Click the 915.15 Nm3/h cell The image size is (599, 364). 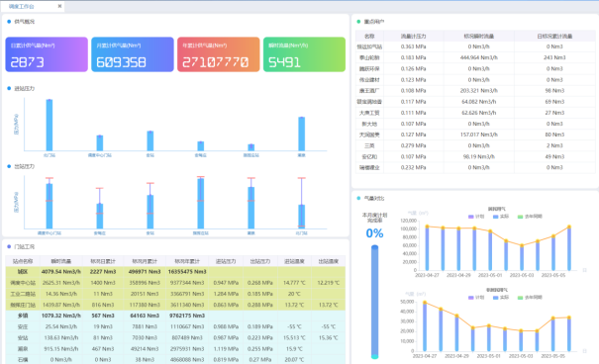point(61,349)
